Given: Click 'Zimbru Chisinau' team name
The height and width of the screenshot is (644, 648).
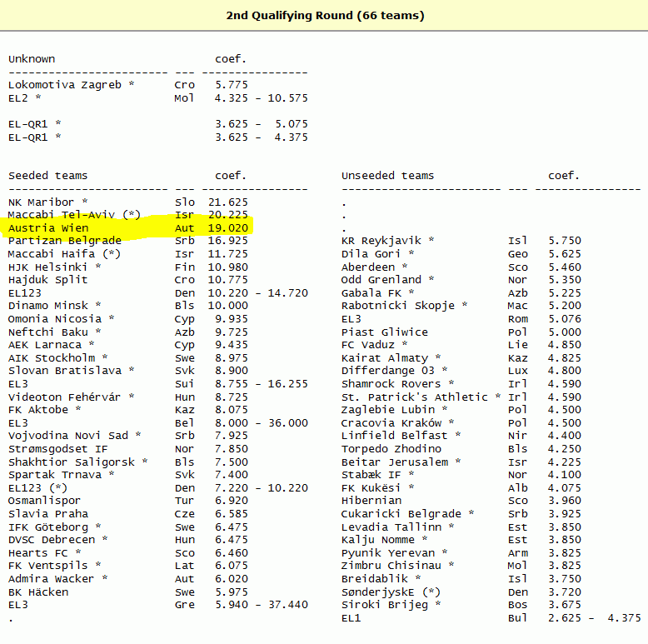Looking at the screenshot, I should (x=391, y=566).
